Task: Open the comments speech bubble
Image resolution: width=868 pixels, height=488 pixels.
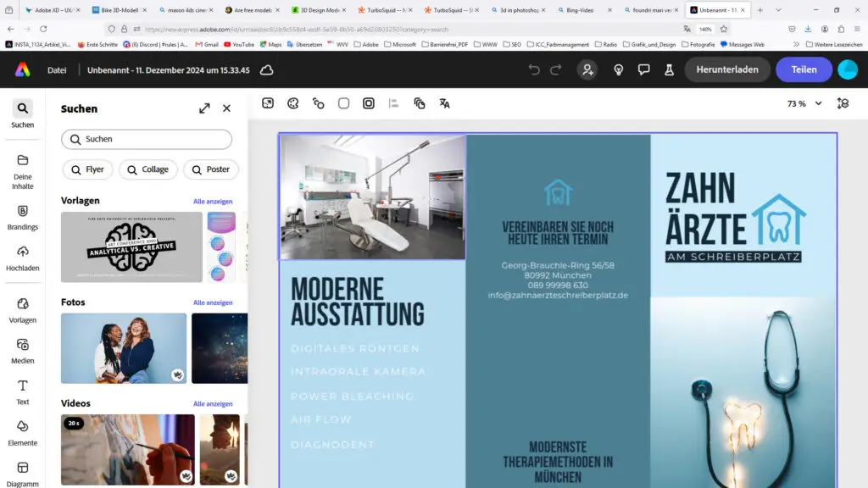Action: 644,69
